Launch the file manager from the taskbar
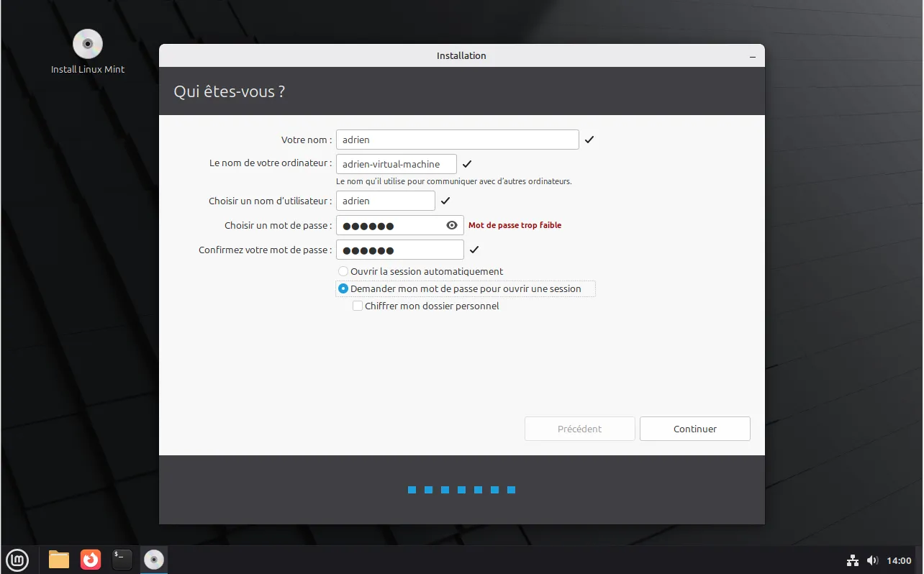 click(x=59, y=560)
